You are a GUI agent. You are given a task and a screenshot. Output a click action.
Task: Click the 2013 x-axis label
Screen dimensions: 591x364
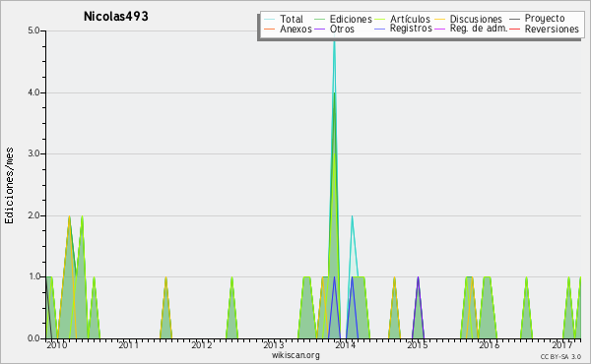click(x=273, y=345)
